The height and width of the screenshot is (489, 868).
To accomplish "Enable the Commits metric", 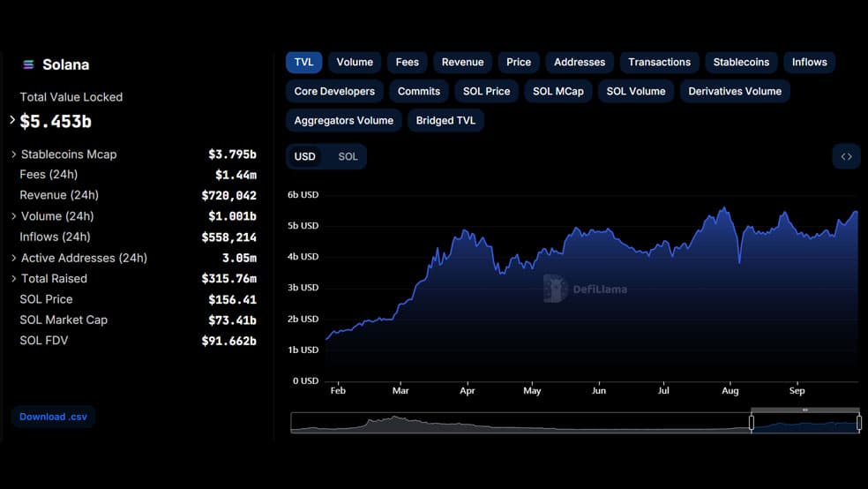I will click(x=419, y=92).
